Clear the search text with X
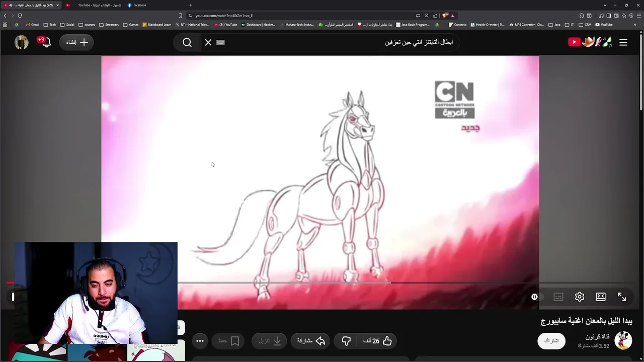The height and width of the screenshot is (362, 644). 208,43
